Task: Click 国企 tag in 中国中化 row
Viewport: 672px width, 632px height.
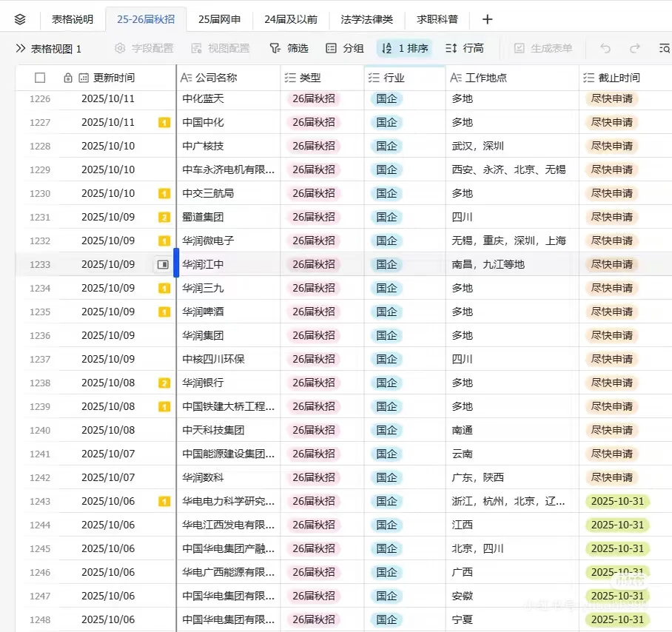Action: click(x=386, y=123)
